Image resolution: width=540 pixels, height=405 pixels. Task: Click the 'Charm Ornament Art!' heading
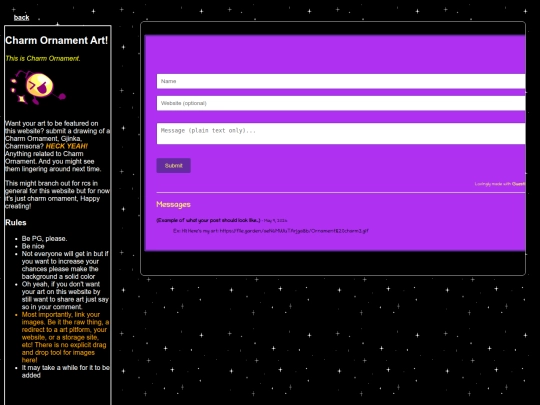tap(56, 40)
